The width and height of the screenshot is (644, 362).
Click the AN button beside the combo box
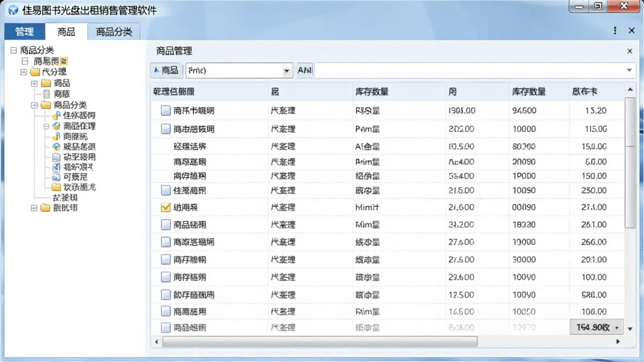pos(304,70)
